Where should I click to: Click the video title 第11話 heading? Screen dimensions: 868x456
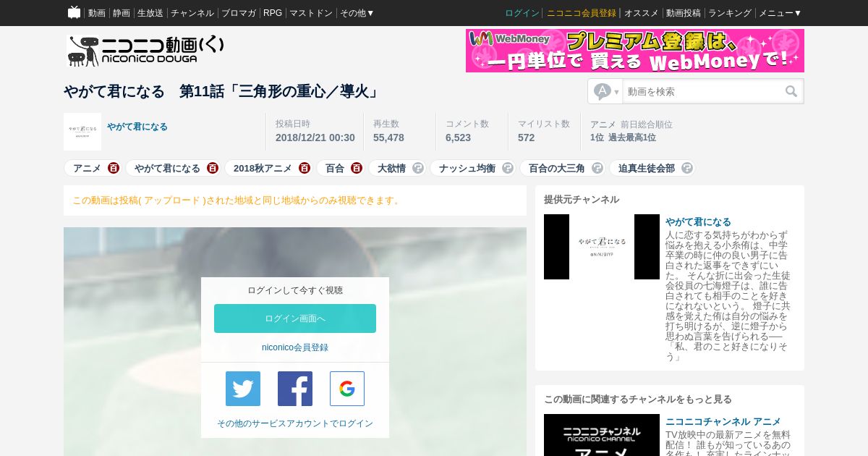tap(221, 92)
